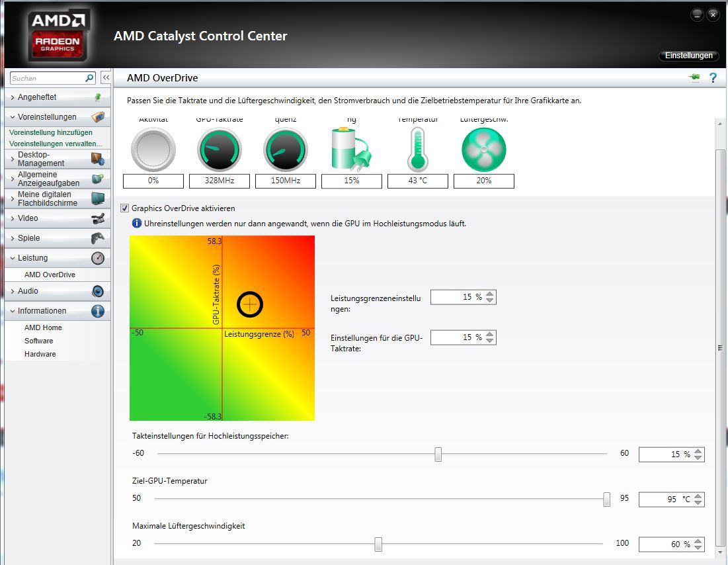The width and height of the screenshot is (728, 565).
Task: Click the battery power icon above 15%
Action: (352, 149)
